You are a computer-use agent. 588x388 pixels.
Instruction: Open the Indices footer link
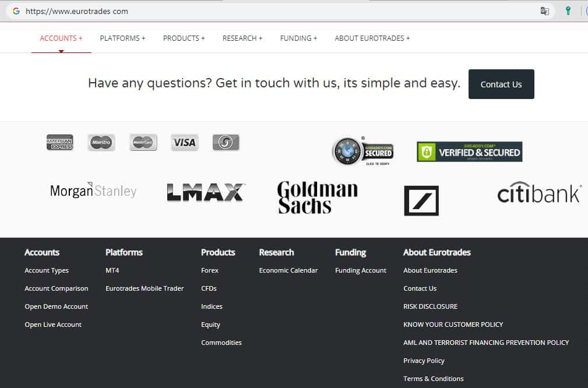point(212,306)
